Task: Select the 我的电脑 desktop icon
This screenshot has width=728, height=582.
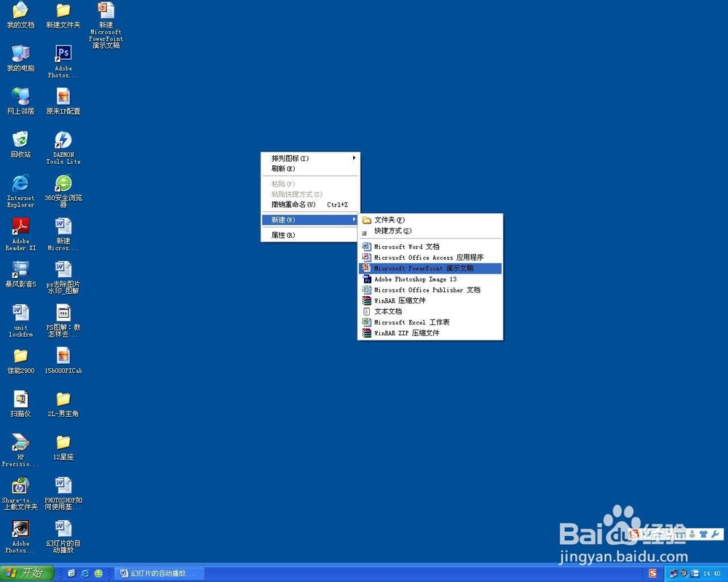Action: point(20,58)
